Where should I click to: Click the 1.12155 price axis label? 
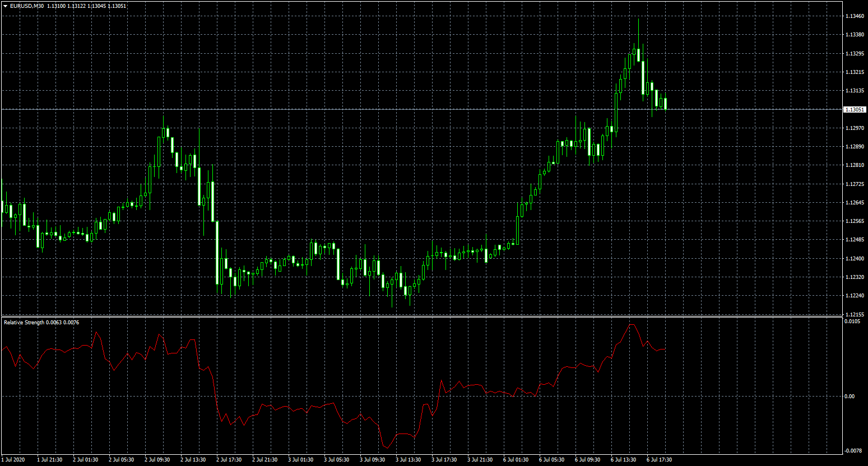click(x=855, y=315)
